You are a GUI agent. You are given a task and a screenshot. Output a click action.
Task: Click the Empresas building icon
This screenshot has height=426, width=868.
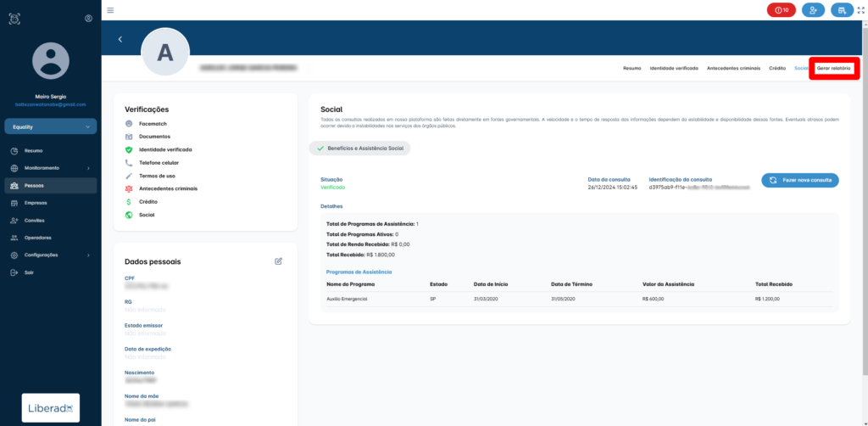click(14, 203)
